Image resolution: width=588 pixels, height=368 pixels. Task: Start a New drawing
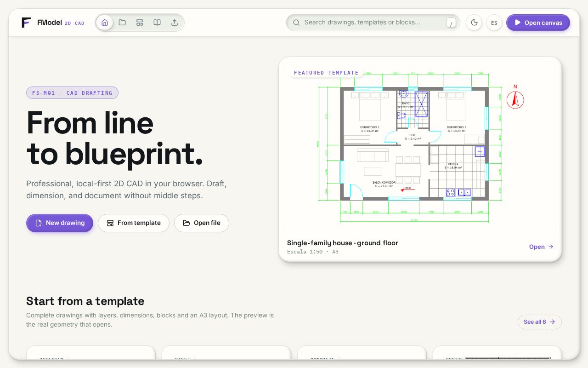(x=60, y=223)
